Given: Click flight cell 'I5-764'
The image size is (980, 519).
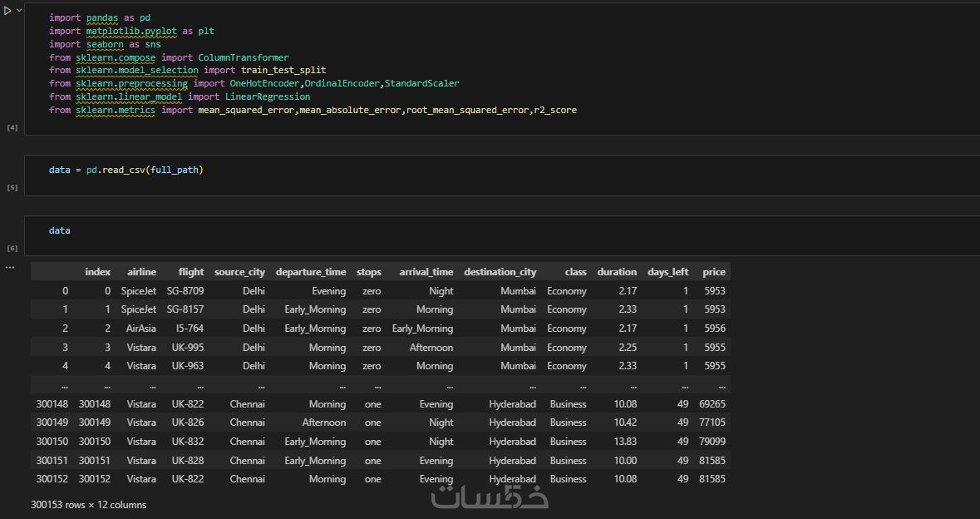Looking at the screenshot, I should tap(190, 329).
